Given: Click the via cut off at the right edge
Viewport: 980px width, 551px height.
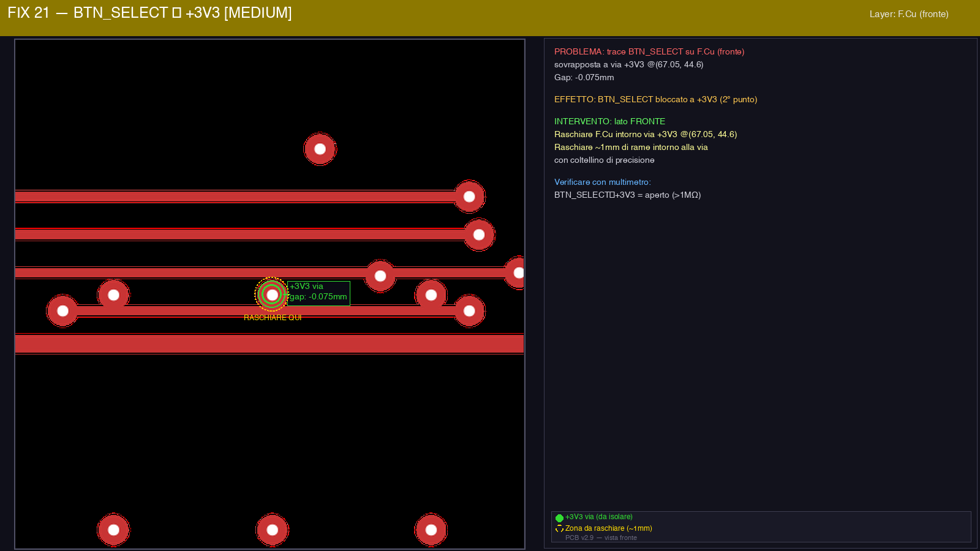Looking at the screenshot, I should click(518, 273).
